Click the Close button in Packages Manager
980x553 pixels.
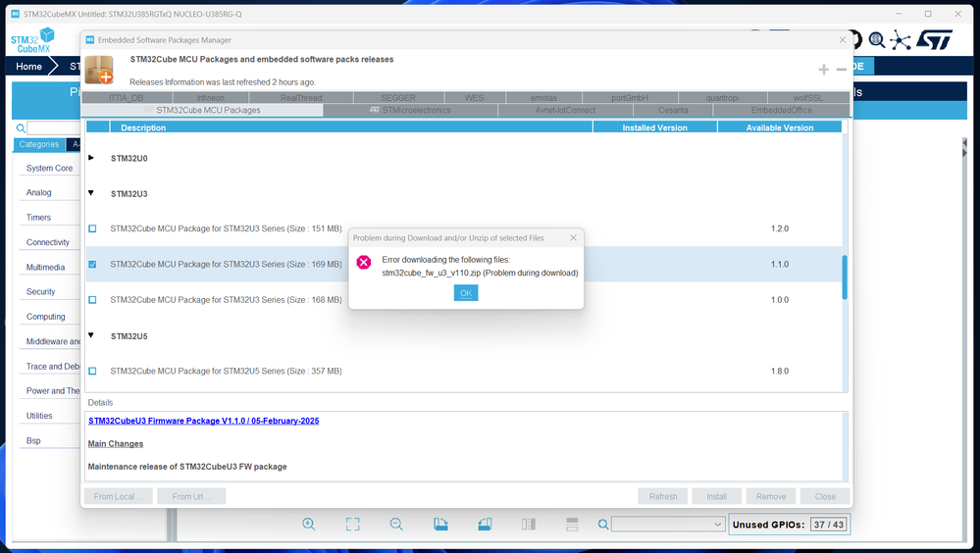point(825,496)
